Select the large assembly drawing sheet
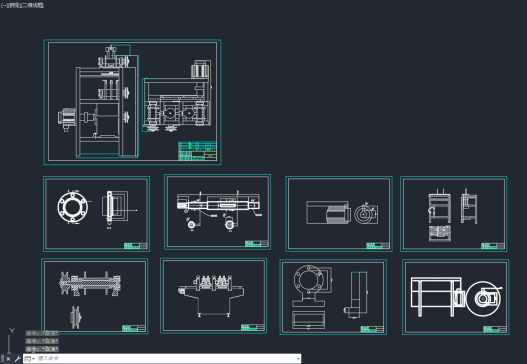 (x=132, y=102)
